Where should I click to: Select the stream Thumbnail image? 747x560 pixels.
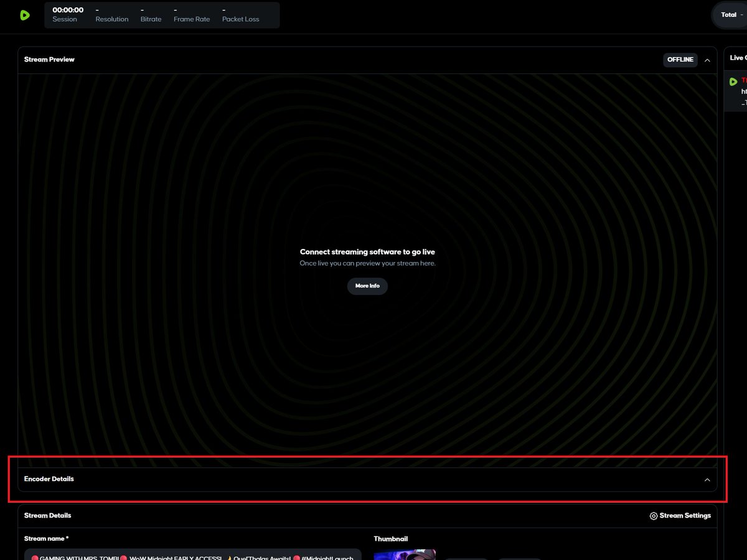pos(405,554)
